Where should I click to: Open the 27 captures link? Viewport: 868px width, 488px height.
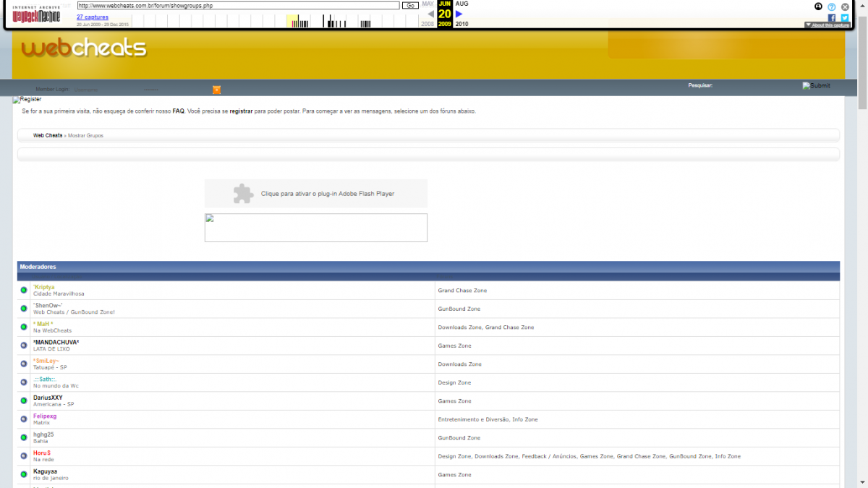[x=93, y=17]
